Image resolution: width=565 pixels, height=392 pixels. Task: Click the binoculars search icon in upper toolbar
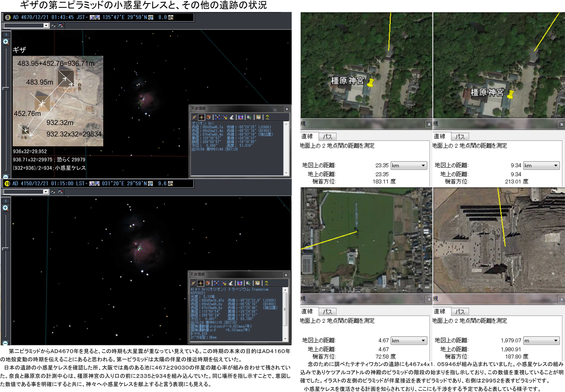point(53,26)
